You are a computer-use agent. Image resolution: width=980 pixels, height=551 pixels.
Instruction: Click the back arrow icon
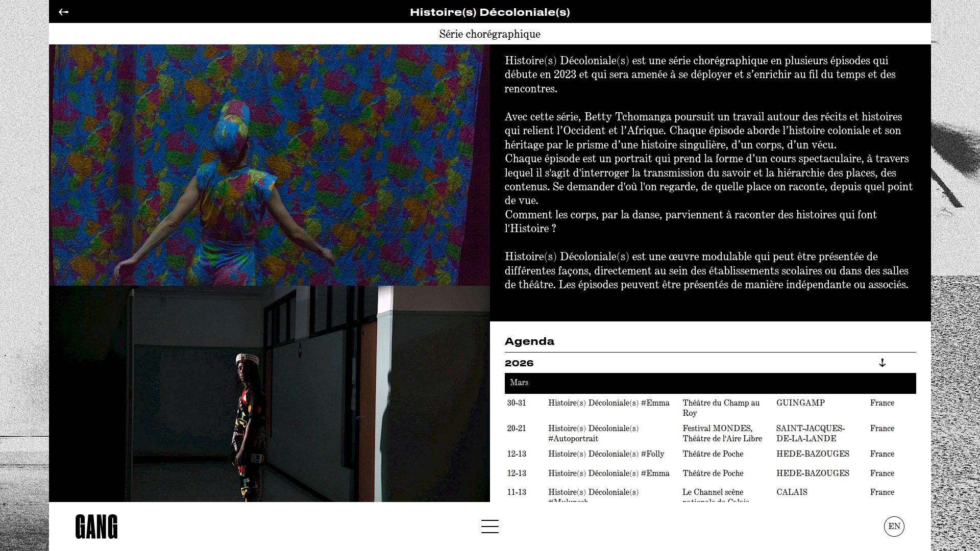[63, 12]
